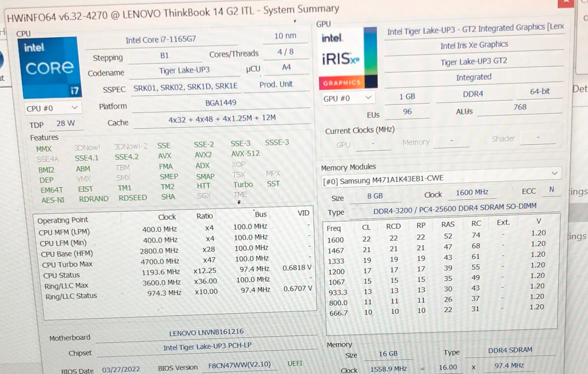Click the UEFI field

point(295,364)
